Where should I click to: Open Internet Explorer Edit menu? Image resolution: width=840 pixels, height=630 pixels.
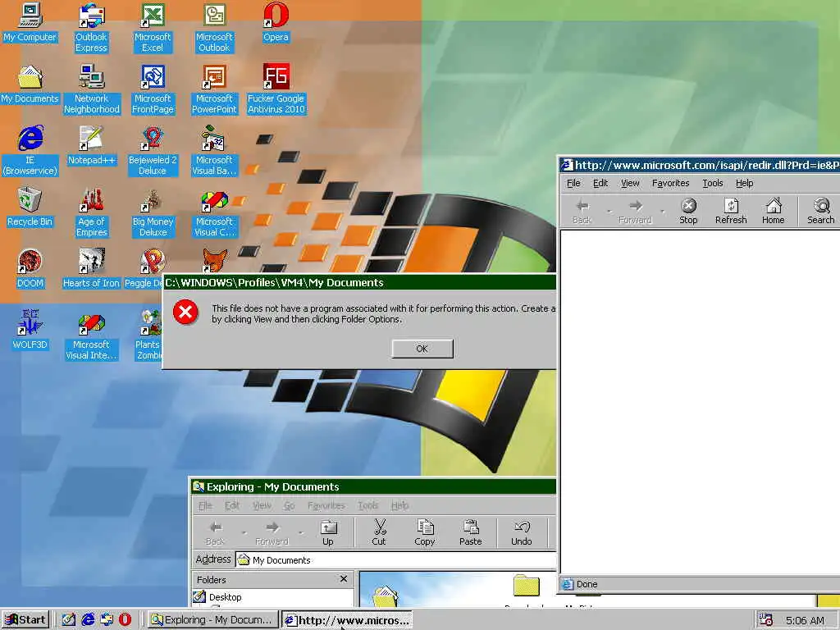pyautogui.click(x=600, y=183)
